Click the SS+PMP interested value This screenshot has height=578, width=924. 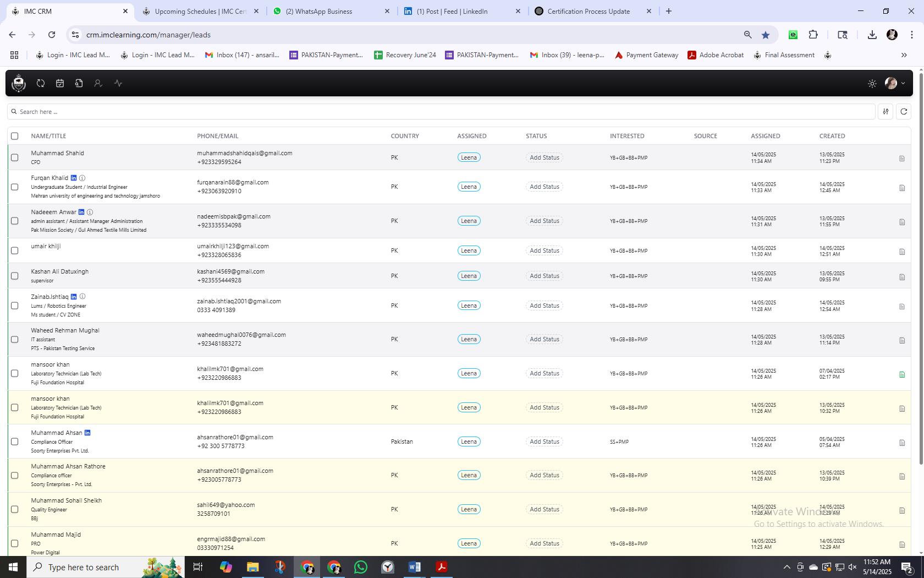[619, 441]
